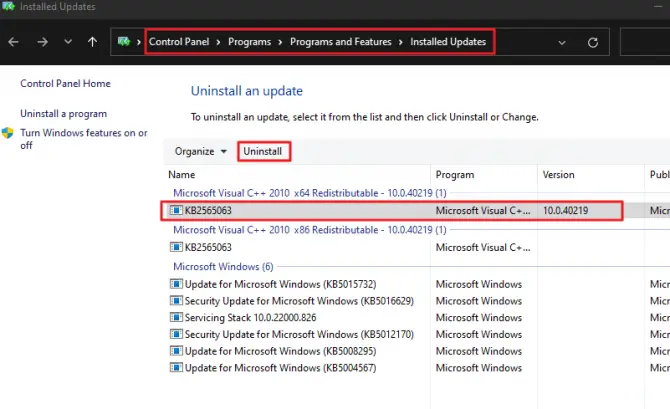Sort by the Name column header
This screenshot has width=670, height=409.
point(182,175)
